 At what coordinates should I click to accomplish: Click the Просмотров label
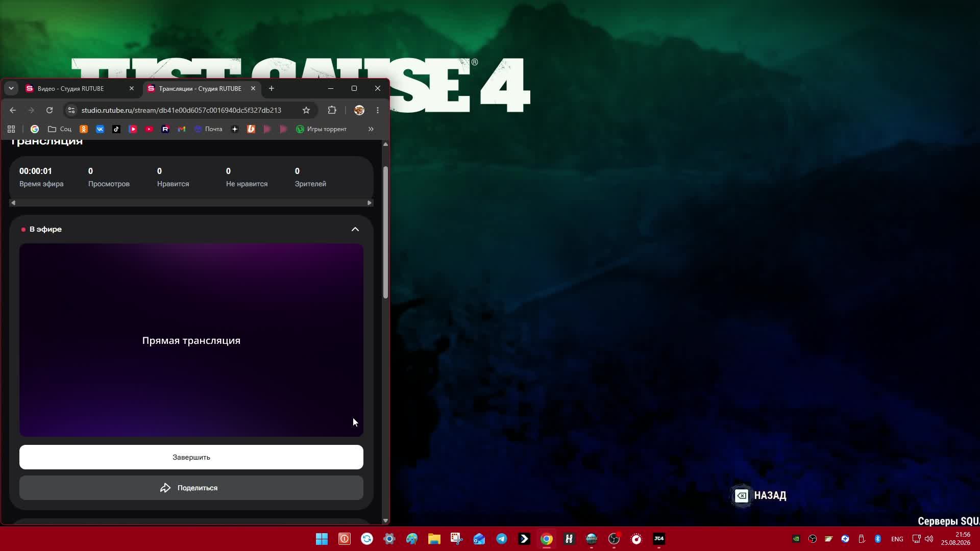tap(109, 184)
